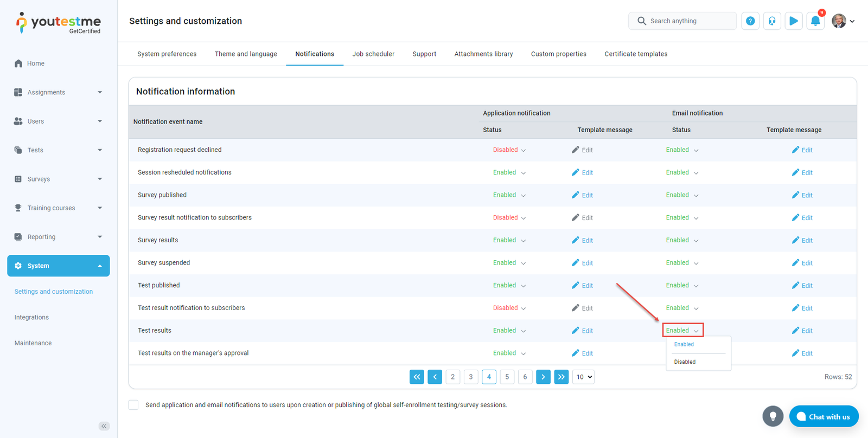Open the Integrations link in sidebar
The image size is (868, 438).
(x=31, y=318)
